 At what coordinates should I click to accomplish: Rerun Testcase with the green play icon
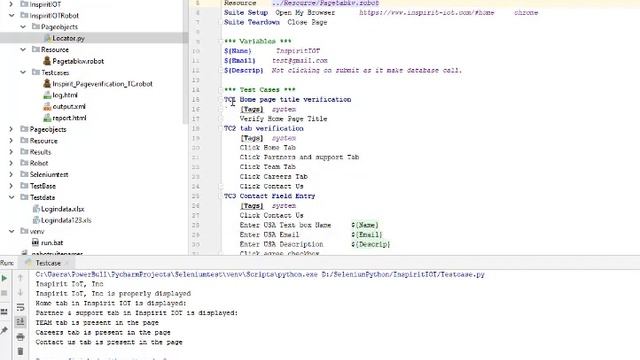(4, 278)
